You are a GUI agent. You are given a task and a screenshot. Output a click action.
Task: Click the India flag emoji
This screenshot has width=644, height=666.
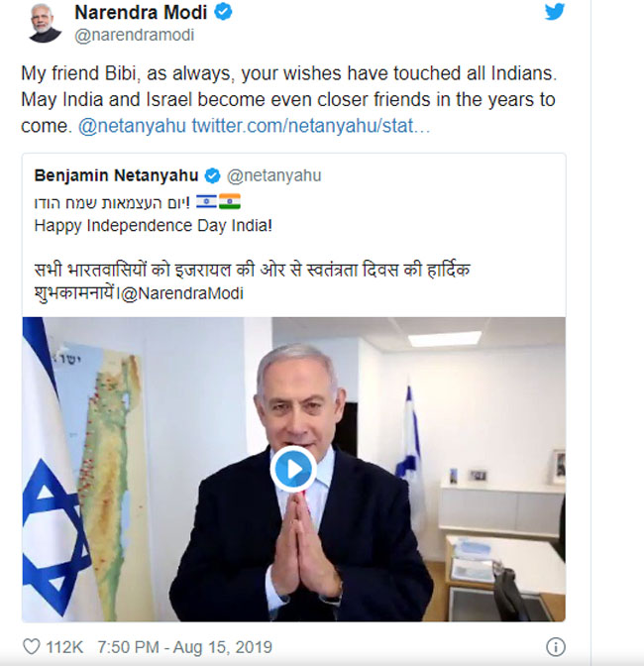(x=230, y=201)
